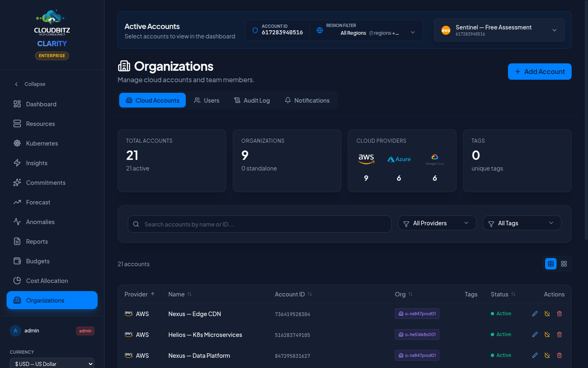Viewport: 588px width, 368px height.
Task: Go to the Kubernetes section
Action: 52,143
